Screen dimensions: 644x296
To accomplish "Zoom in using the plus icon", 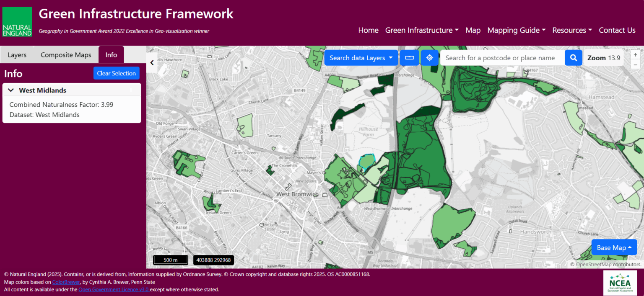I will tap(635, 54).
